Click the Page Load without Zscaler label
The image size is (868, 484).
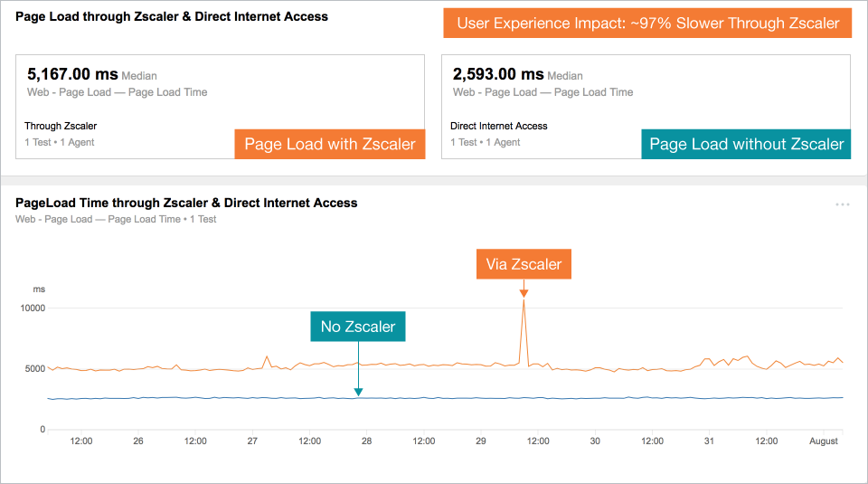click(746, 144)
